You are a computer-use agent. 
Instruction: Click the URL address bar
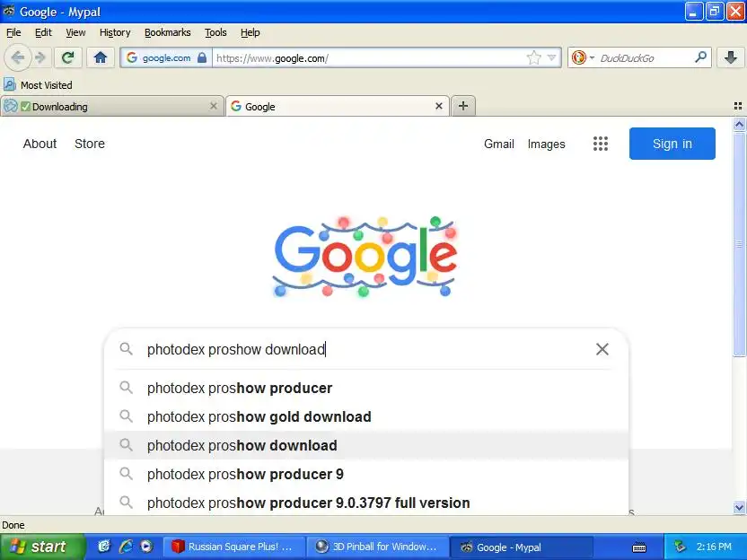click(x=369, y=58)
